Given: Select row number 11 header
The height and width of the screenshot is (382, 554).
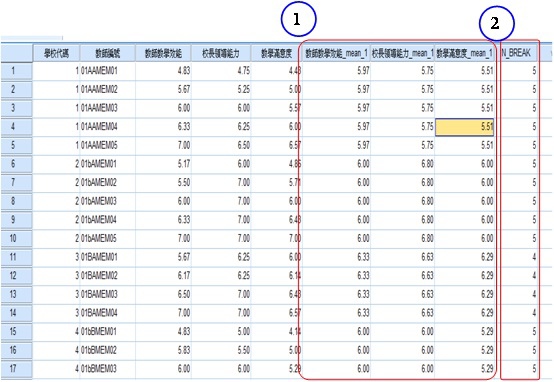Looking at the screenshot, I should (x=17, y=257).
